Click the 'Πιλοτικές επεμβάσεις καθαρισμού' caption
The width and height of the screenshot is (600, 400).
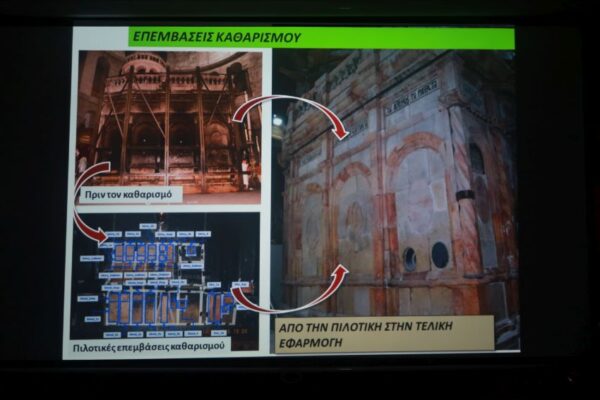[x=152, y=346]
